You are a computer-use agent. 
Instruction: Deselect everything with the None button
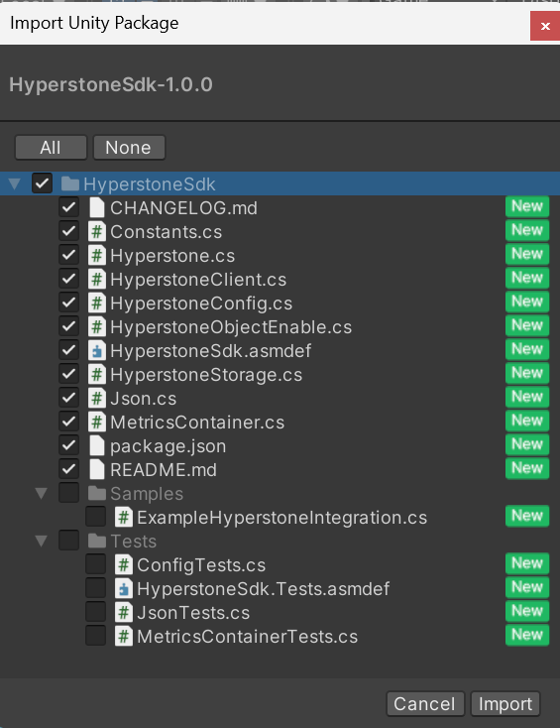(129, 148)
